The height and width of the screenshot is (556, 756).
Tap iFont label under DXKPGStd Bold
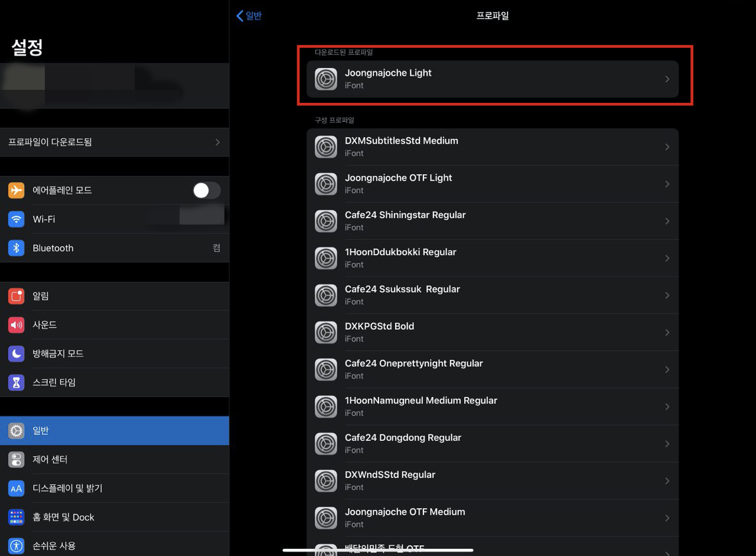(354, 339)
